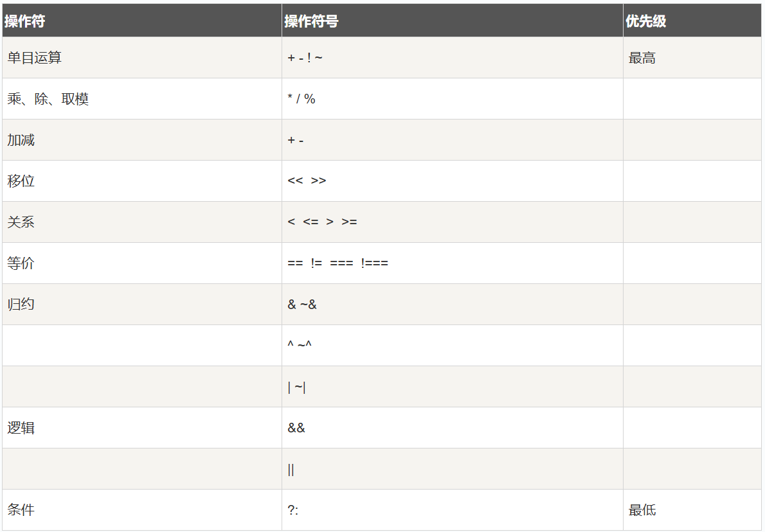Click the 归约 row label
The image size is (765, 532).
pyautogui.click(x=21, y=305)
